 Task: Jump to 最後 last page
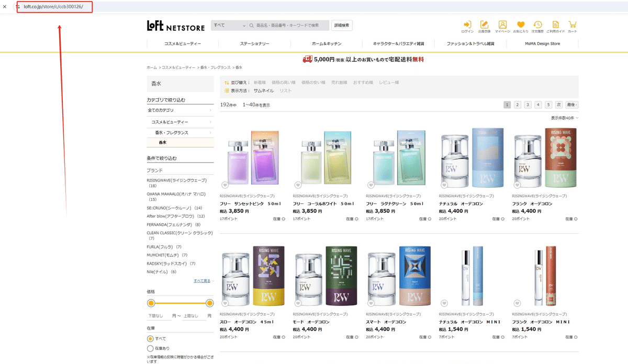click(572, 105)
